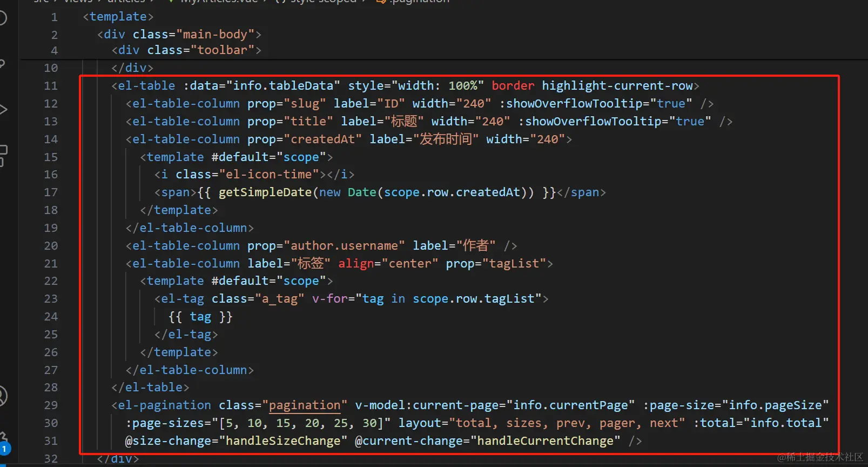Open the Manage gear with badge 1
Viewport: 868px width, 467px height.
(3, 444)
